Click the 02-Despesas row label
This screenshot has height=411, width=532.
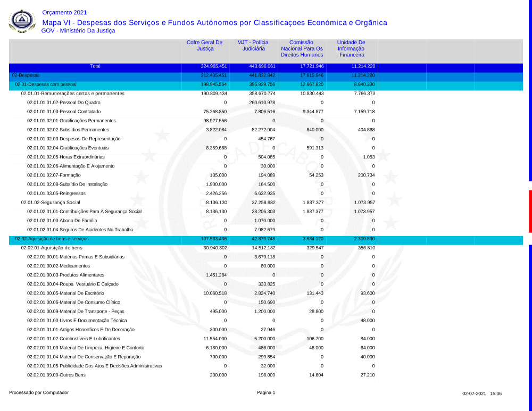[26, 76]
